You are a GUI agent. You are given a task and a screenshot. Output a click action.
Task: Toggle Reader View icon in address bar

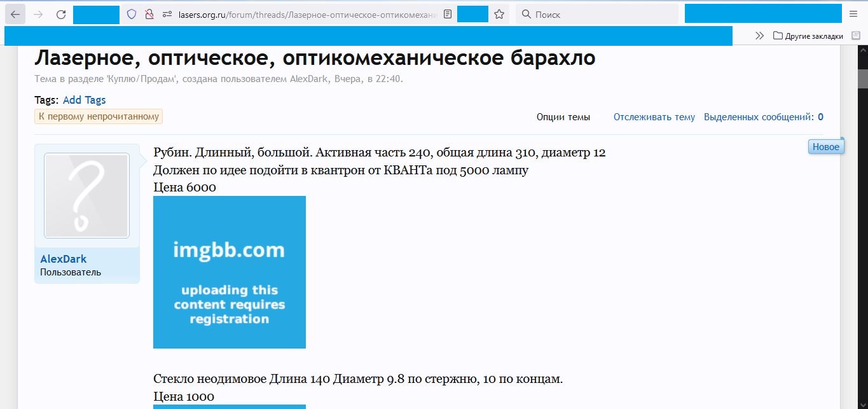(x=448, y=14)
